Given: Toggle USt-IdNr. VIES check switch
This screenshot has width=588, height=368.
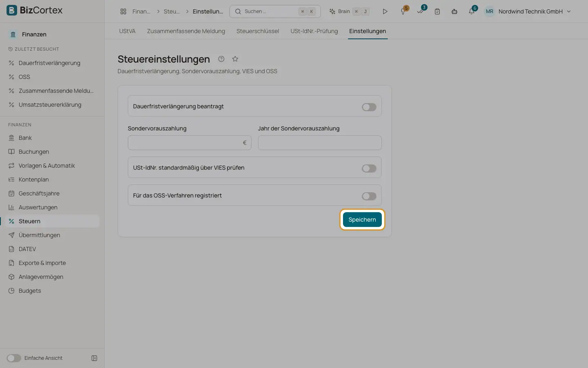Looking at the screenshot, I should pos(369,168).
